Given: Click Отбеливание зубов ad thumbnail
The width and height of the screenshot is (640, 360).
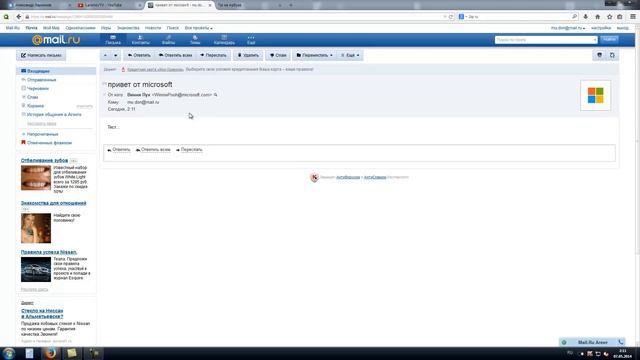Looking at the screenshot, I should (36, 178).
